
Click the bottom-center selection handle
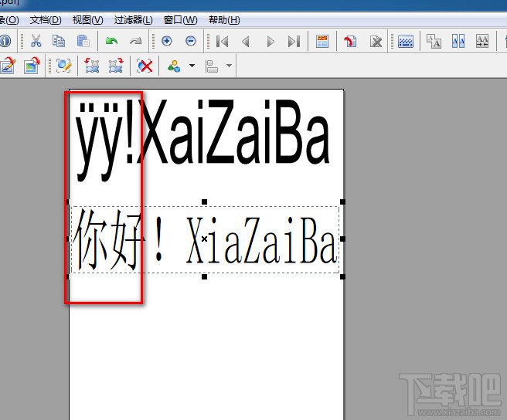coord(204,277)
